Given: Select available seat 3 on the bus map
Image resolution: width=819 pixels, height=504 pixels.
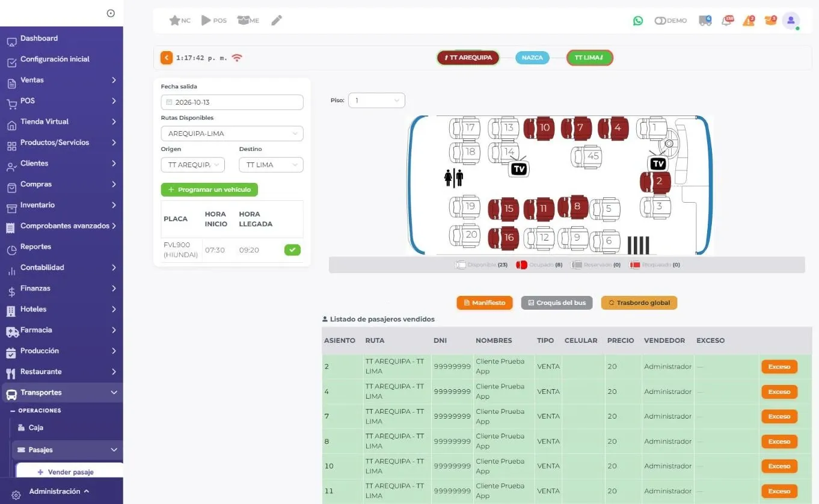Looking at the screenshot, I should [655, 206].
